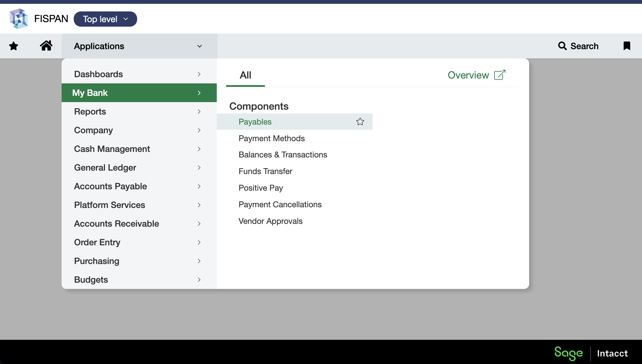Screen dimensions: 642x364
Task: Select the All tab
Action: tap(245, 75)
